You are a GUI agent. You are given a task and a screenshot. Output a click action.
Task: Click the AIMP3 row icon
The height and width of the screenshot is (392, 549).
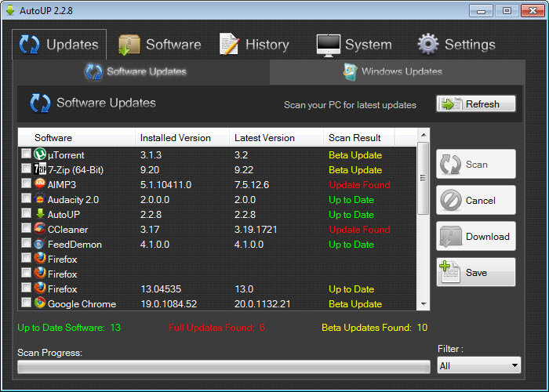click(x=40, y=183)
